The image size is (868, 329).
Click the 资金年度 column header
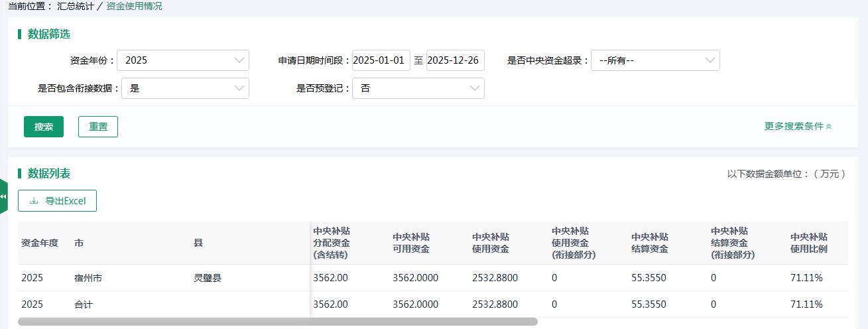pyautogui.click(x=40, y=243)
